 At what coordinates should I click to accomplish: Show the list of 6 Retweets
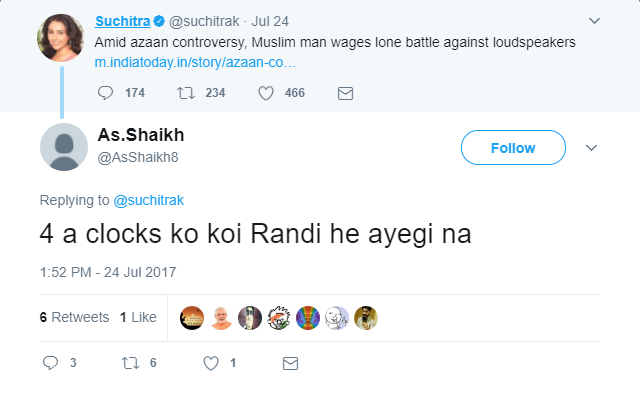[74, 317]
